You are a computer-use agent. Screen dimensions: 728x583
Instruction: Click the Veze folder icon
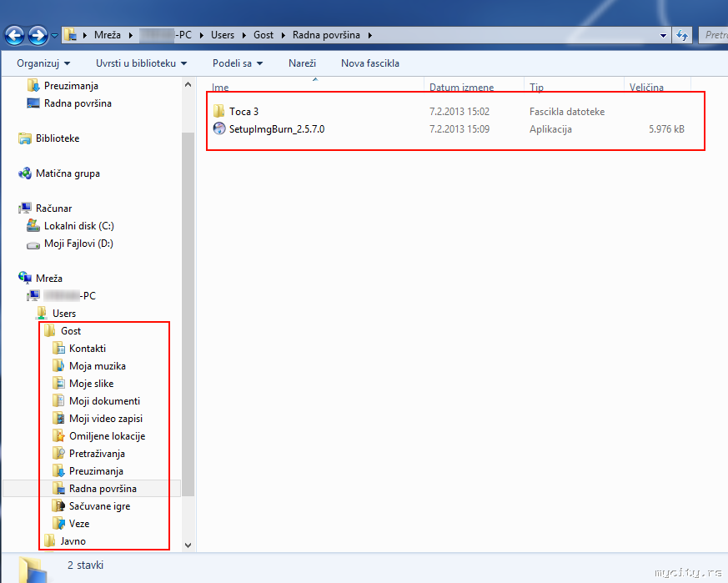(58, 524)
